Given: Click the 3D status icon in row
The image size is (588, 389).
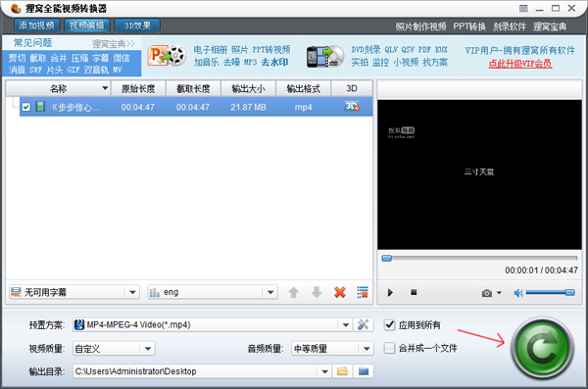Looking at the screenshot, I should (352, 106).
